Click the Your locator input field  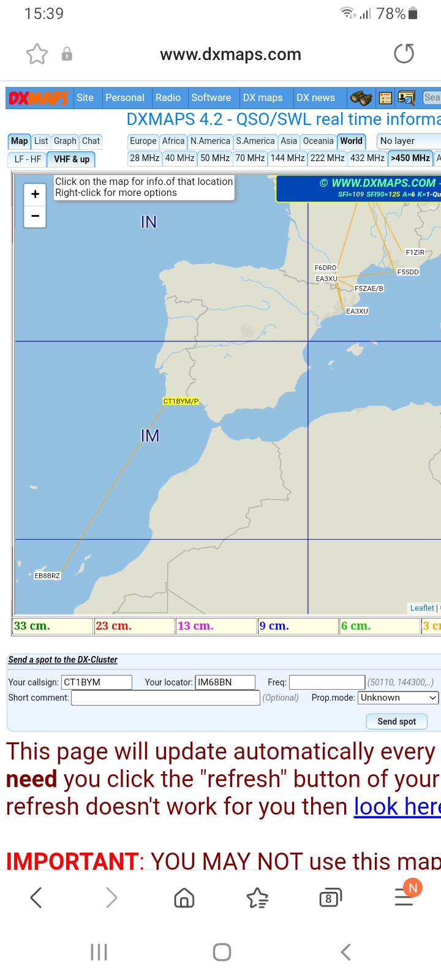tap(225, 682)
